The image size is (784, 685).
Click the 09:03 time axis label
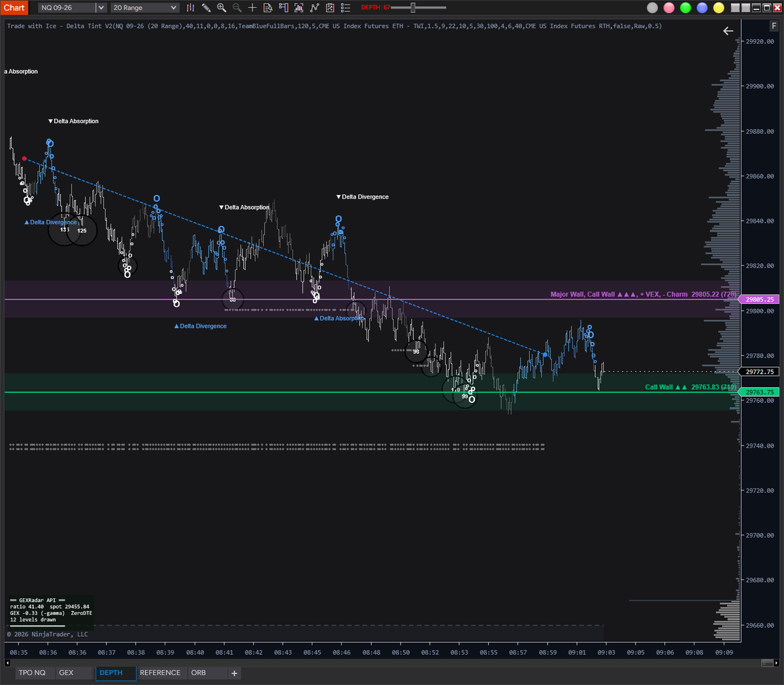[x=606, y=652]
